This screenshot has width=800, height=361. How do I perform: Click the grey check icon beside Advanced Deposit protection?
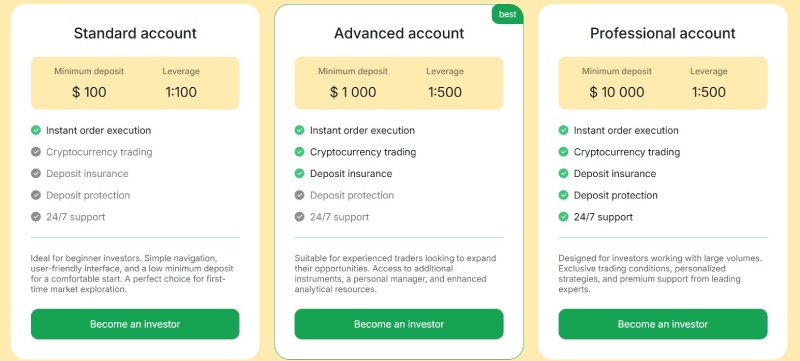click(x=299, y=195)
